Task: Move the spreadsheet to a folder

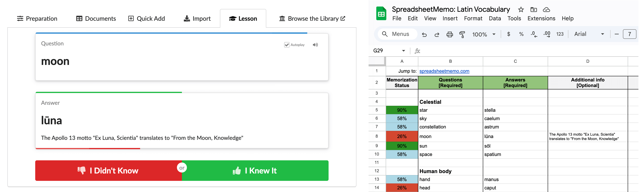Action: click(x=534, y=9)
